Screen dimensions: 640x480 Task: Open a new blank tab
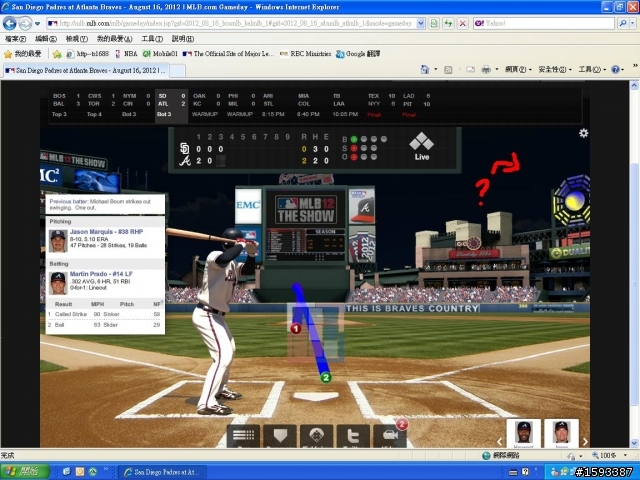point(177,71)
